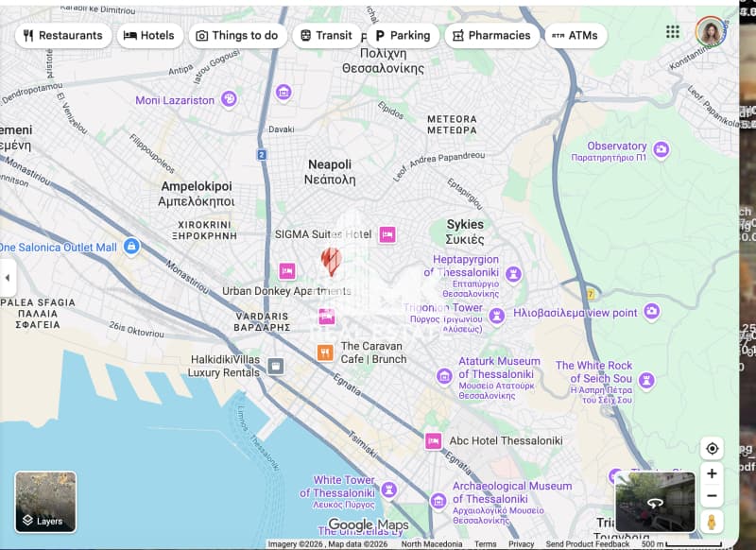Select the Sykies district label
This screenshot has height=550, width=756.
465,232
